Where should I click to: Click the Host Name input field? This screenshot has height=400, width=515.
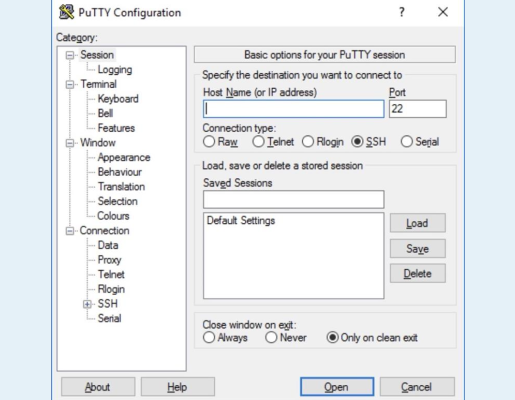point(294,109)
